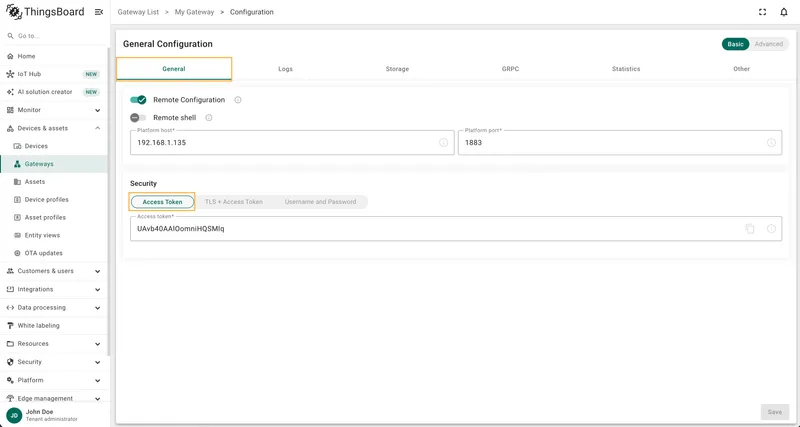This screenshot has width=800, height=427.
Task: Click the Monitor icon
Action: (10, 110)
